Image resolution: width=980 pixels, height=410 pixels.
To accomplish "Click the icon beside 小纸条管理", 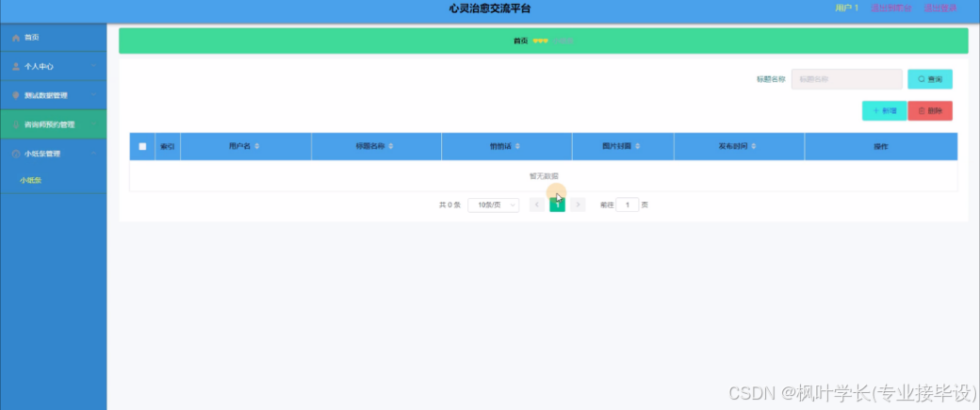I will [16, 154].
